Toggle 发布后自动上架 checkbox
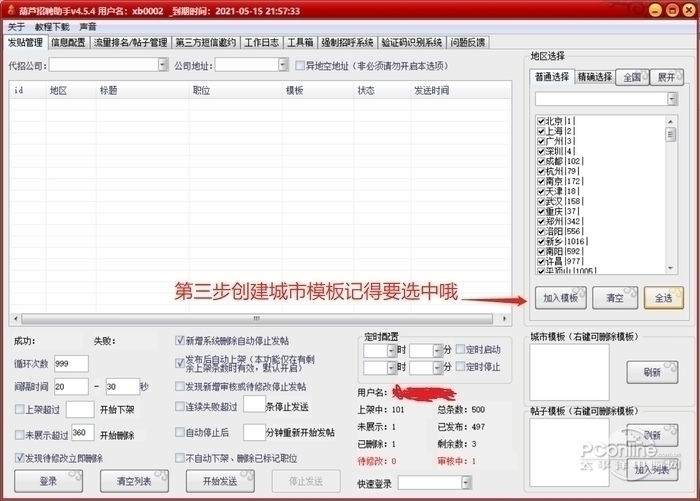The width and height of the screenshot is (700, 501). 180,363
